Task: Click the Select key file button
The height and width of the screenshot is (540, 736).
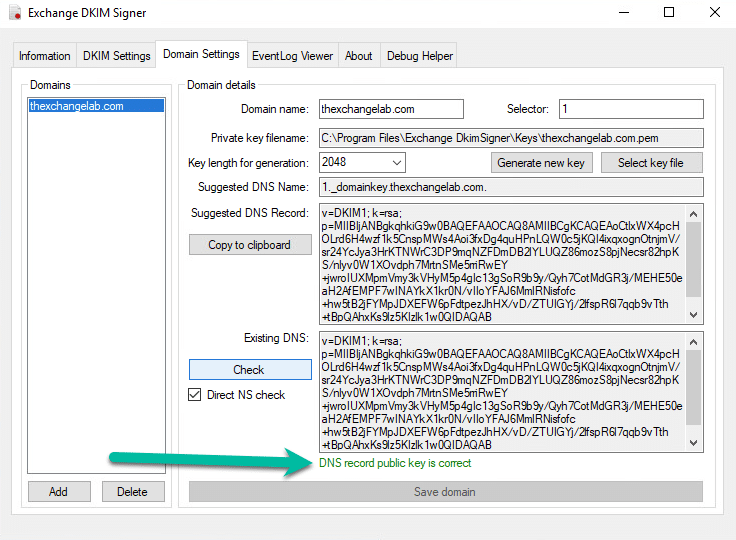Action: click(x=651, y=163)
